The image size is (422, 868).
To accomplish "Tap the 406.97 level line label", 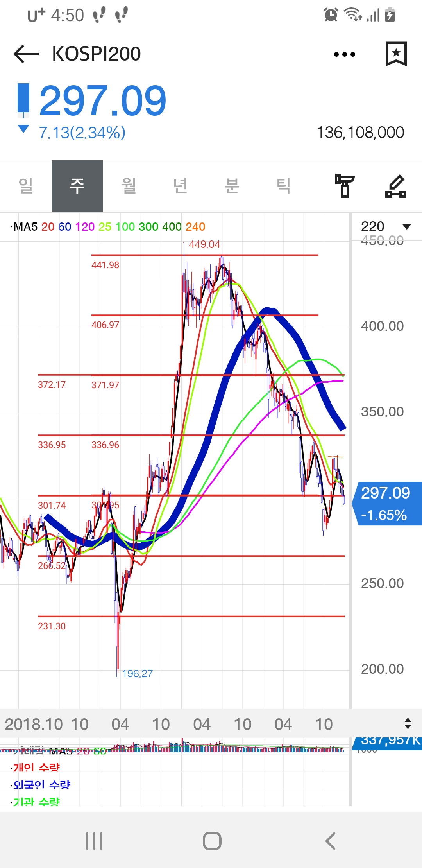I will coord(105,325).
